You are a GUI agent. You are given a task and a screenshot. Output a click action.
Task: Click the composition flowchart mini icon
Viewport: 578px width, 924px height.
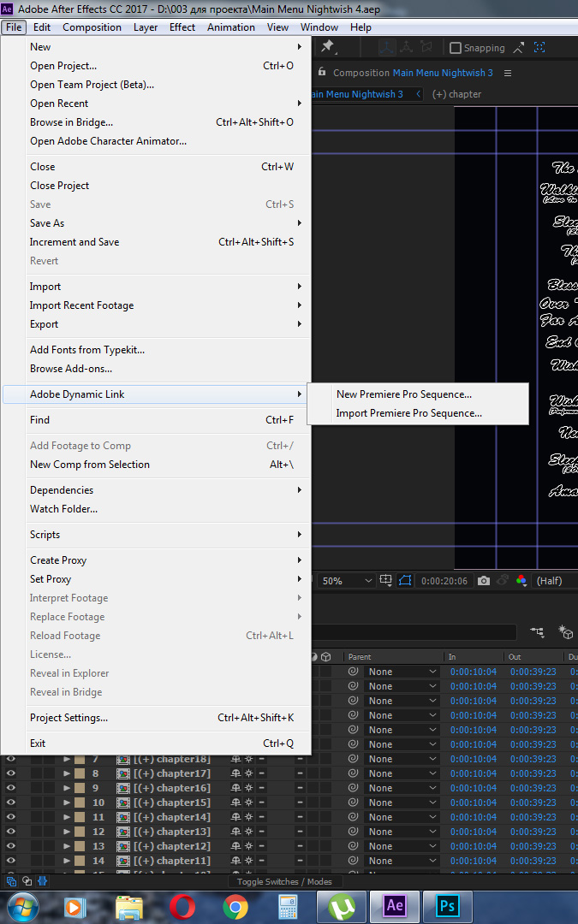point(537,632)
